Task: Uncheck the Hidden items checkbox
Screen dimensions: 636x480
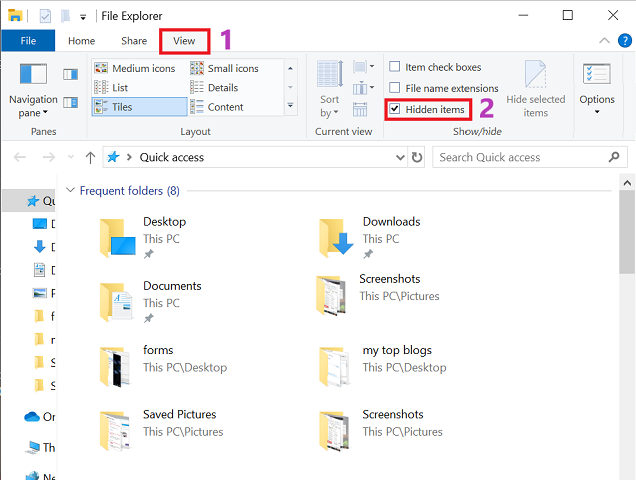Action: click(395, 109)
